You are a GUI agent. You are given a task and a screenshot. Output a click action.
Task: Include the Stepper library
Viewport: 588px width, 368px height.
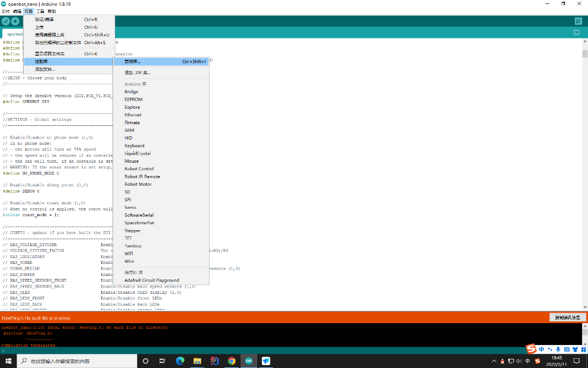click(x=161, y=231)
